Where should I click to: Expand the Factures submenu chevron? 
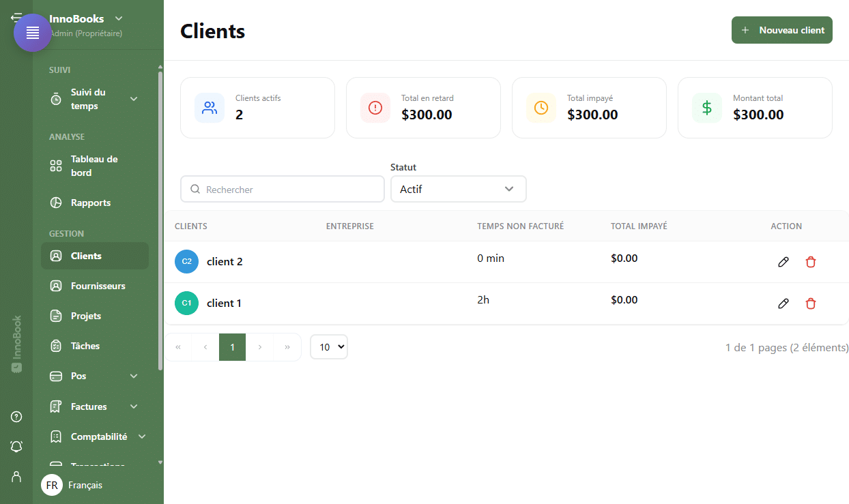coord(134,406)
